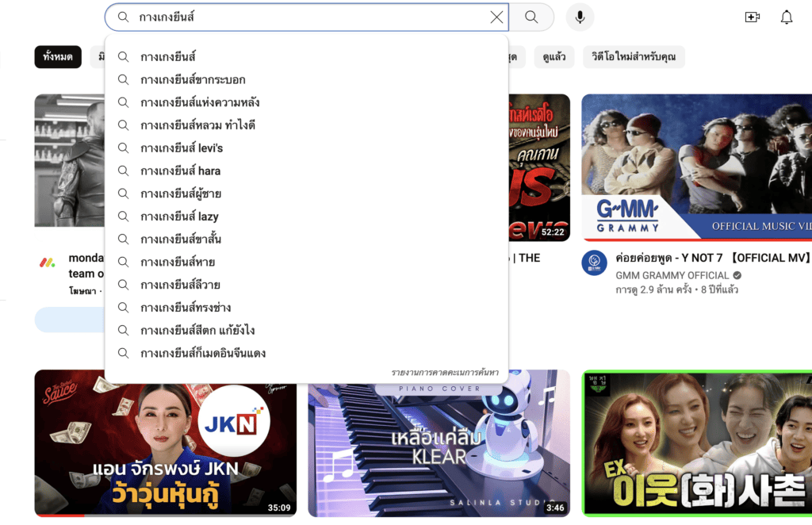Choose suggestion กางเกงยีนส์ทรงช่าง
812x525 pixels.
[306, 308]
